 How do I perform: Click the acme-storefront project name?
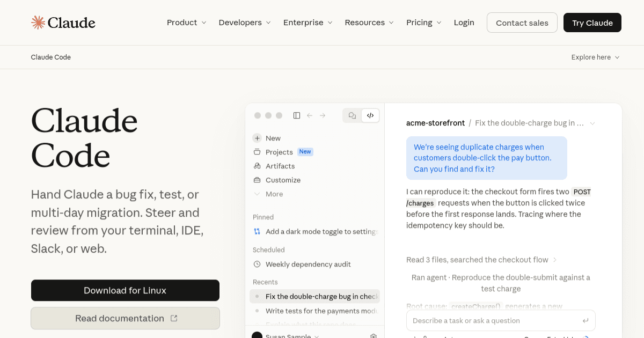click(x=435, y=123)
